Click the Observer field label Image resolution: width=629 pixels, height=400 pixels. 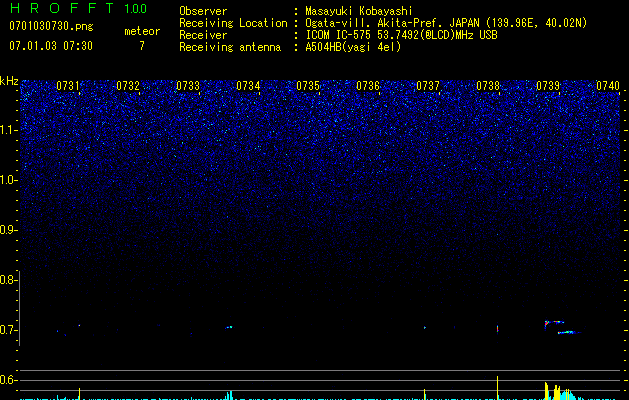[x=203, y=11]
